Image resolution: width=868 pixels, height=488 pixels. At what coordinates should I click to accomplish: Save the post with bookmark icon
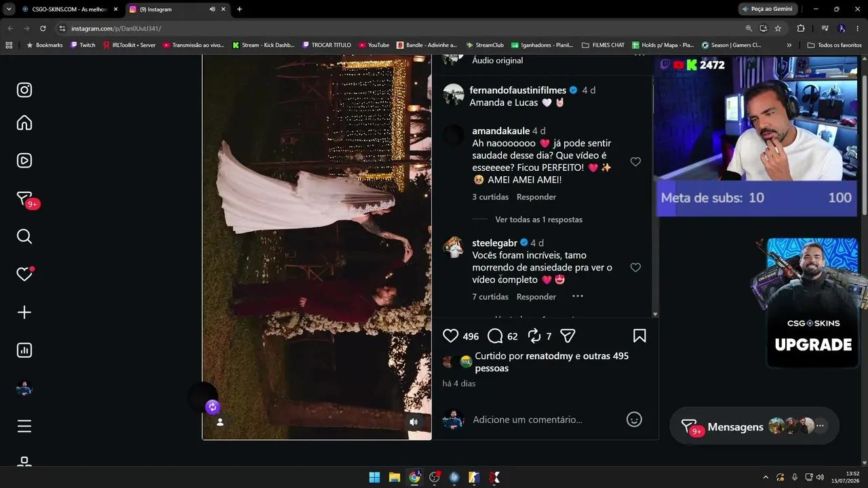pyautogui.click(x=639, y=335)
